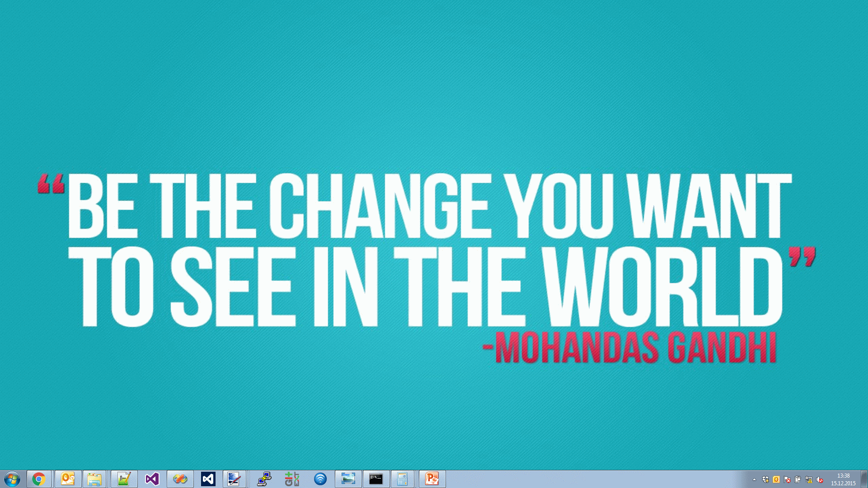Open the Windows Start menu orb
This screenshot has width=868, height=488.
coord(12,479)
